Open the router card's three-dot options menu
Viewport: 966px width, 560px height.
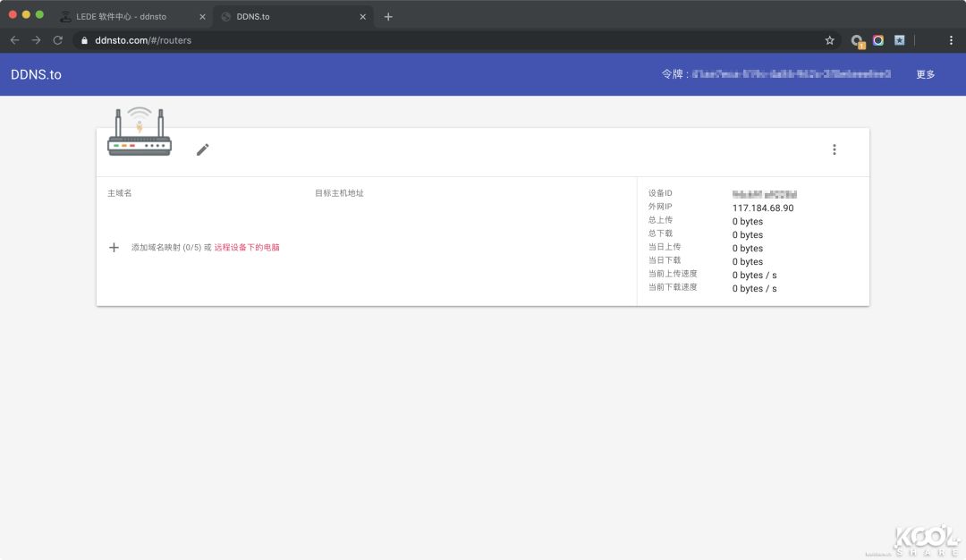click(834, 149)
